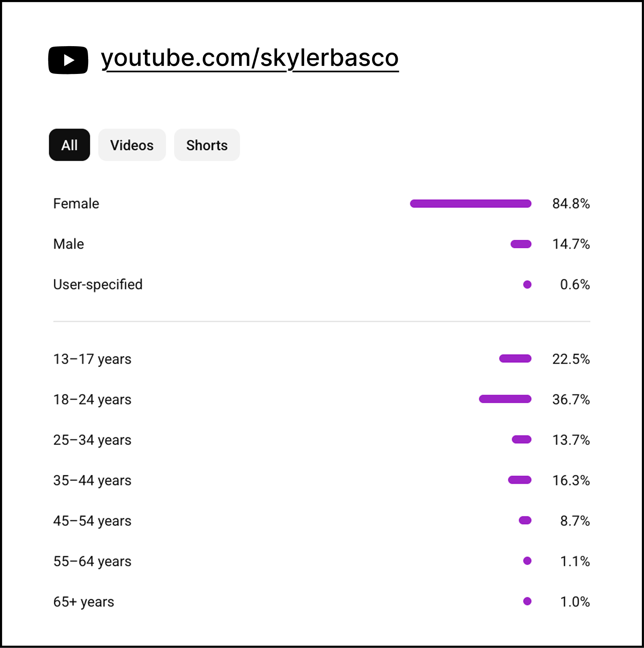
Task: Select the 18–24 years label
Action: [92, 400]
